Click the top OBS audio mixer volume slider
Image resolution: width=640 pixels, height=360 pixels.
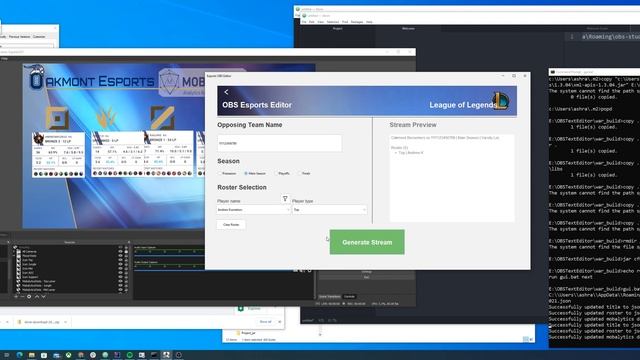click(169, 256)
